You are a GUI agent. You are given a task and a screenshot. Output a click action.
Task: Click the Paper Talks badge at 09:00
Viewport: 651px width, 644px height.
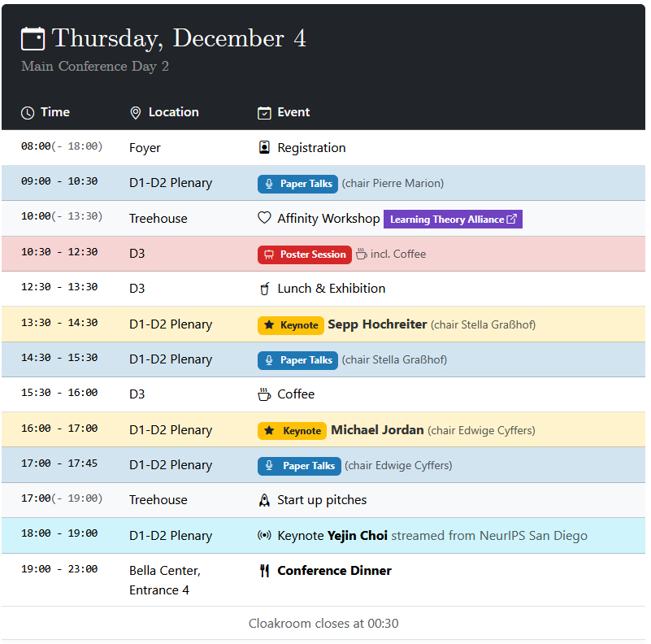[x=297, y=184]
